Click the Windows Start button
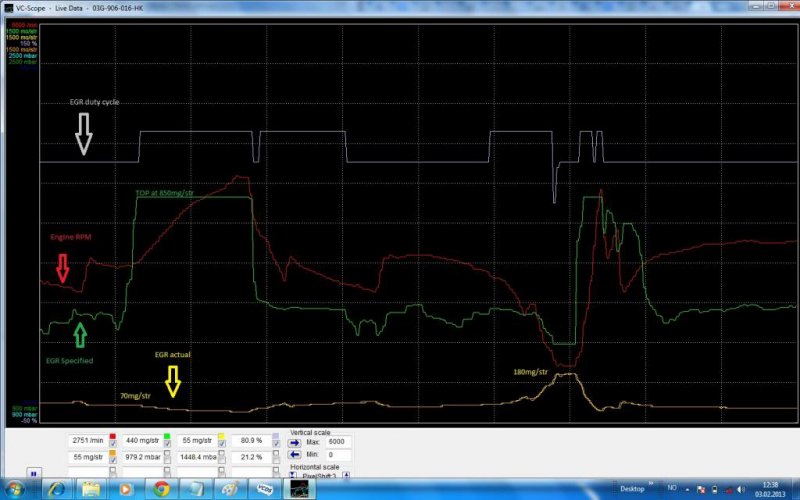The image size is (800, 500). [17, 490]
